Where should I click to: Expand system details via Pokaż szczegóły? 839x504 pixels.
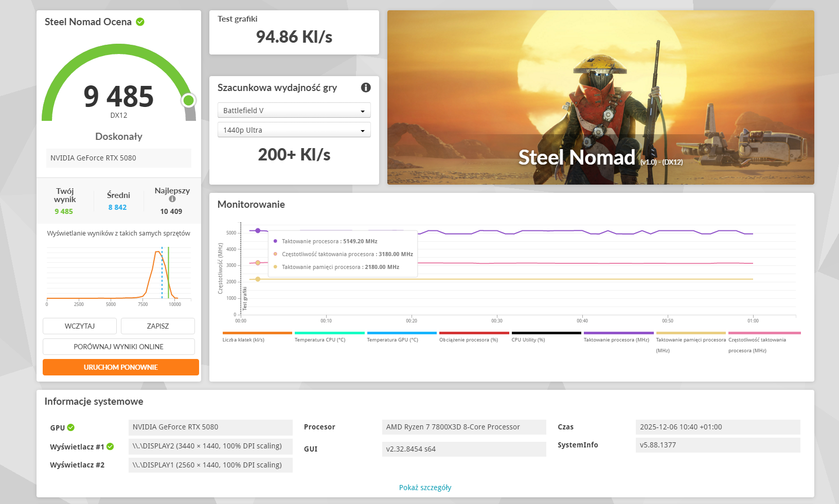425,488
